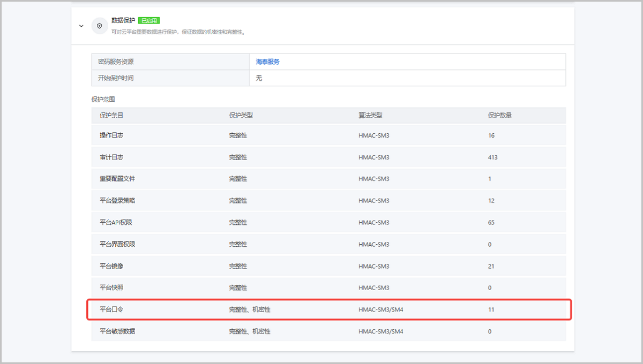643x364 pixels.
Task: Open the 海泰服务 link
Action: click(267, 62)
